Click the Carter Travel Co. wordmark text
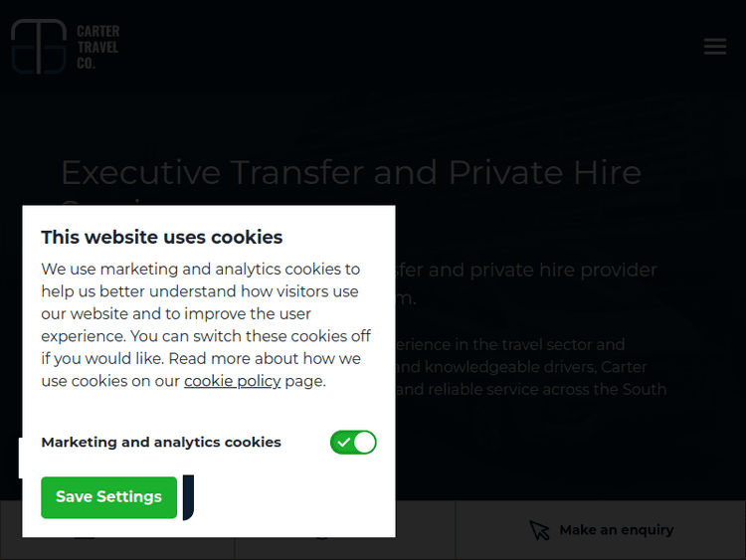 pyautogui.click(x=97, y=47)
